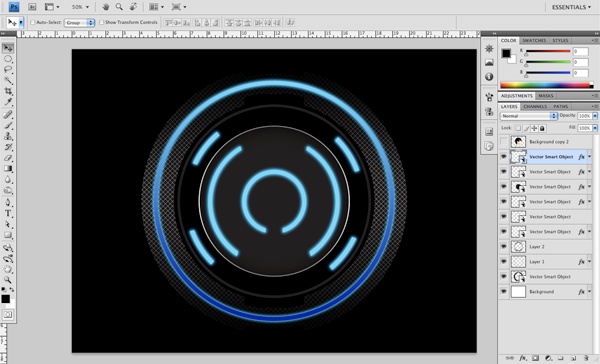The height and width of the screenshot is (364, 600).
Task: Select the Move tool in the toolbox
Action: coord(8,48)
